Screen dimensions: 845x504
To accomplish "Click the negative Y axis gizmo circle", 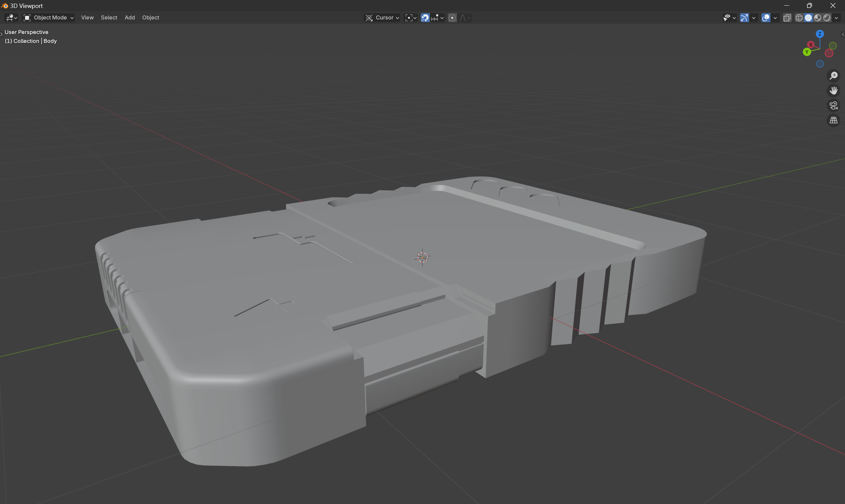I will click(832, 46).
